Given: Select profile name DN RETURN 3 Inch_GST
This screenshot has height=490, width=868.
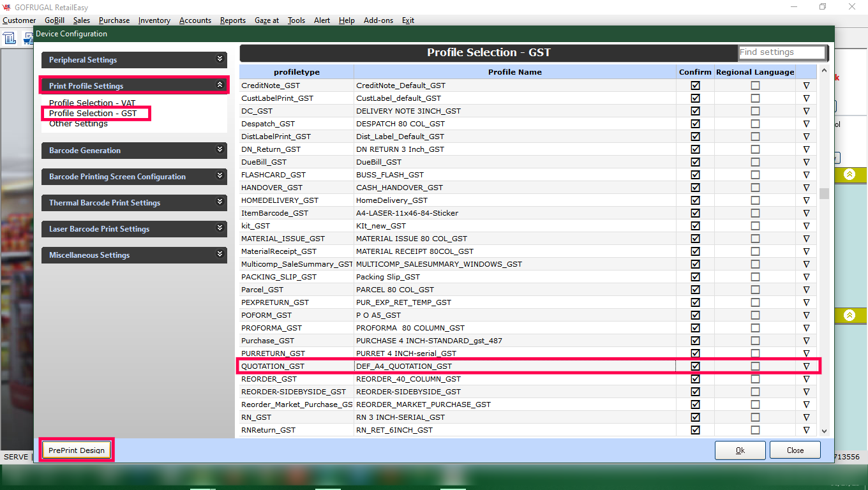Looking at the screenshot, I should [515, 149].
